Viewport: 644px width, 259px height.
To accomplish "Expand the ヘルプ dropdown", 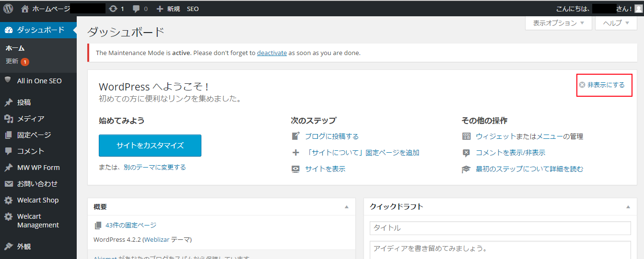I will coord(616,23).
